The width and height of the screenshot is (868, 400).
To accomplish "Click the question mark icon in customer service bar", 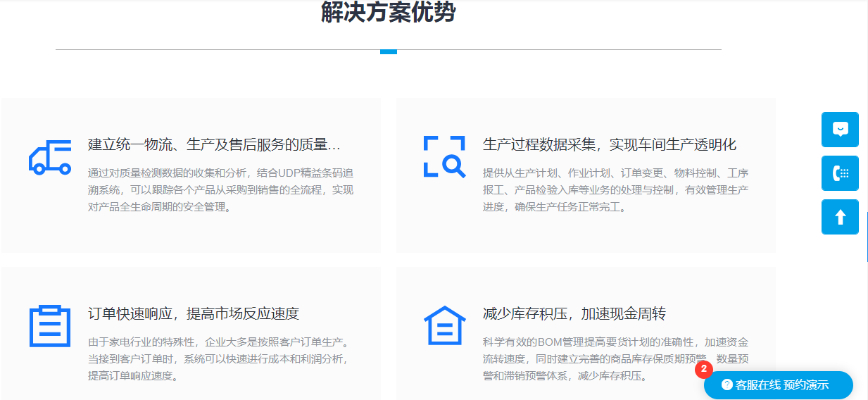I will pos(727,385).
